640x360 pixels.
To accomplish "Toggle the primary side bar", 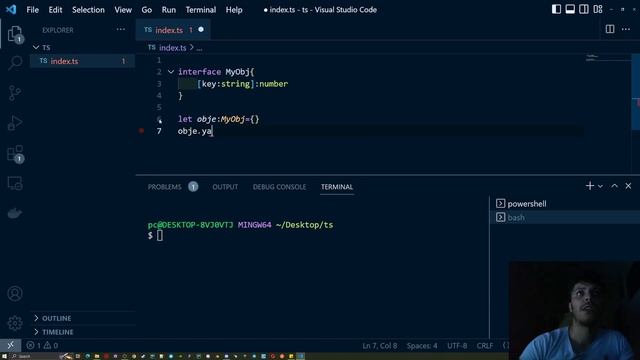I will pyautogui.click(x=556, y=9).
